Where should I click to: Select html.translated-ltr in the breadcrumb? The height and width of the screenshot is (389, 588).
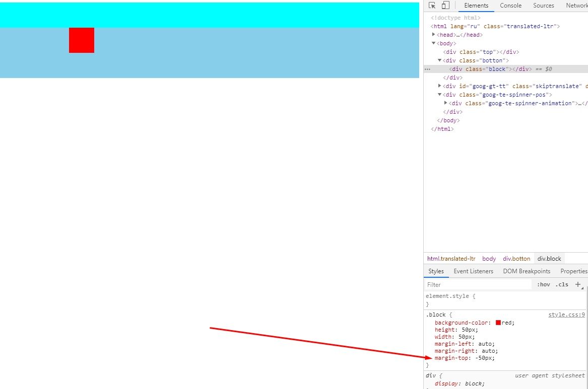[451, 259]
